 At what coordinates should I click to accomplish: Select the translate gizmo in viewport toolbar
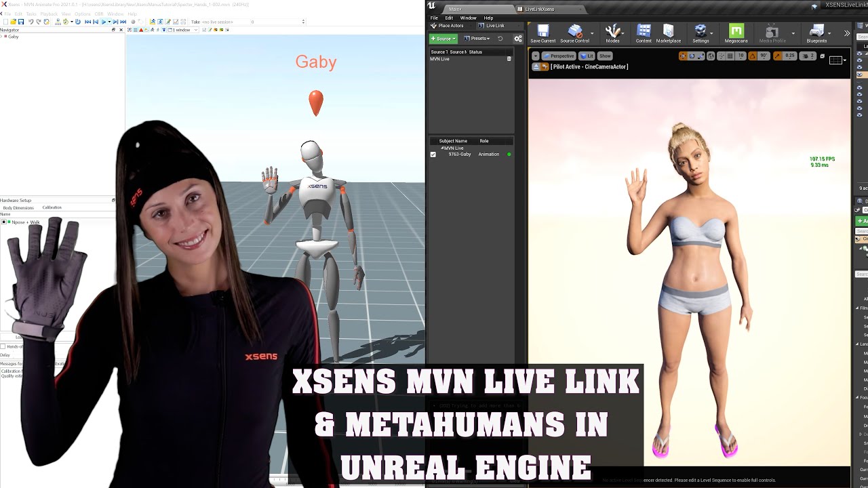(682, 56)
